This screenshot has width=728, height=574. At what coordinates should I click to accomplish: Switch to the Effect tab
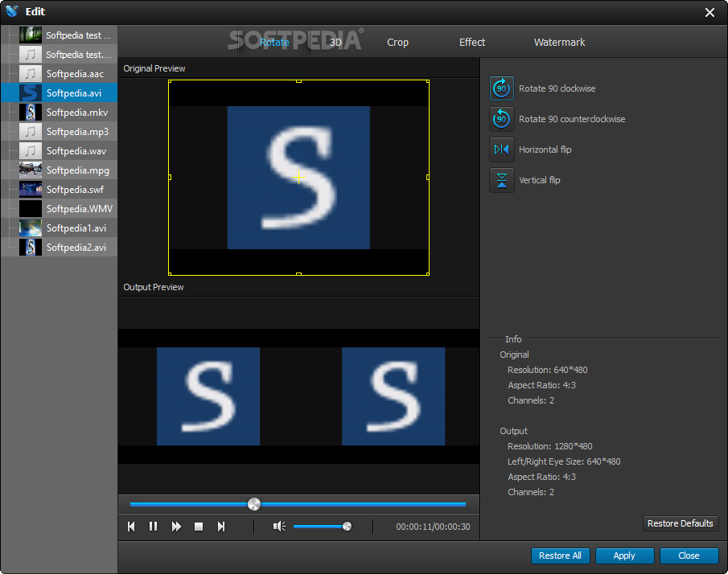pos(472,43)
